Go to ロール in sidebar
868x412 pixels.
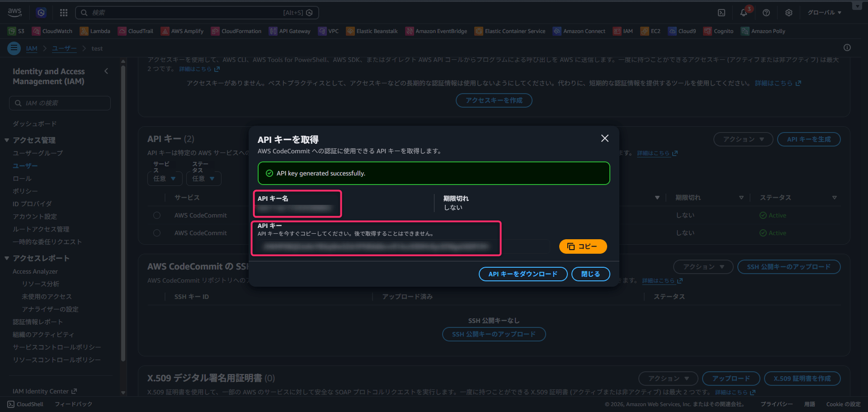pos(22,179)
